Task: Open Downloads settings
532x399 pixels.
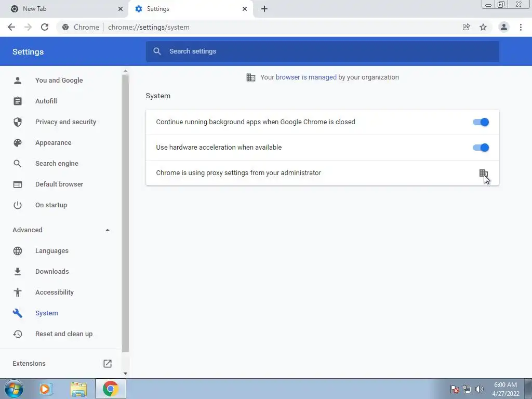Action: click(52, 271)
